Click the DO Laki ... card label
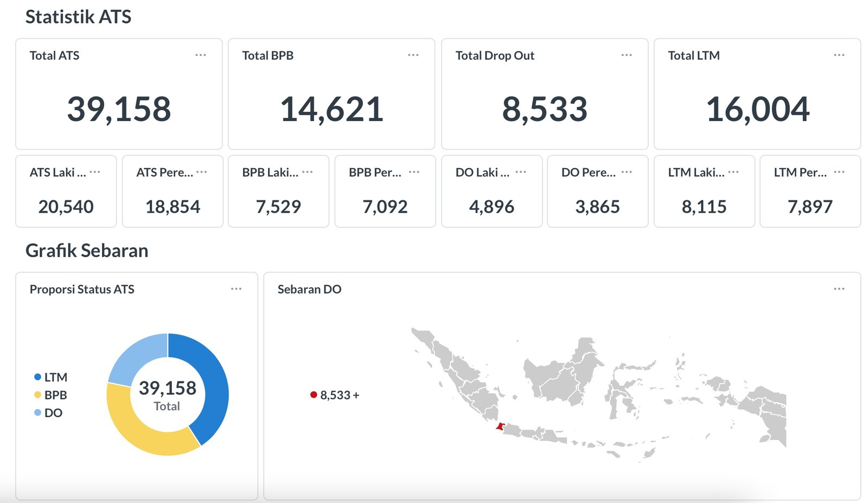Viewport: 868px width, 503px height. pyautogui.click(x=482, y=173)
